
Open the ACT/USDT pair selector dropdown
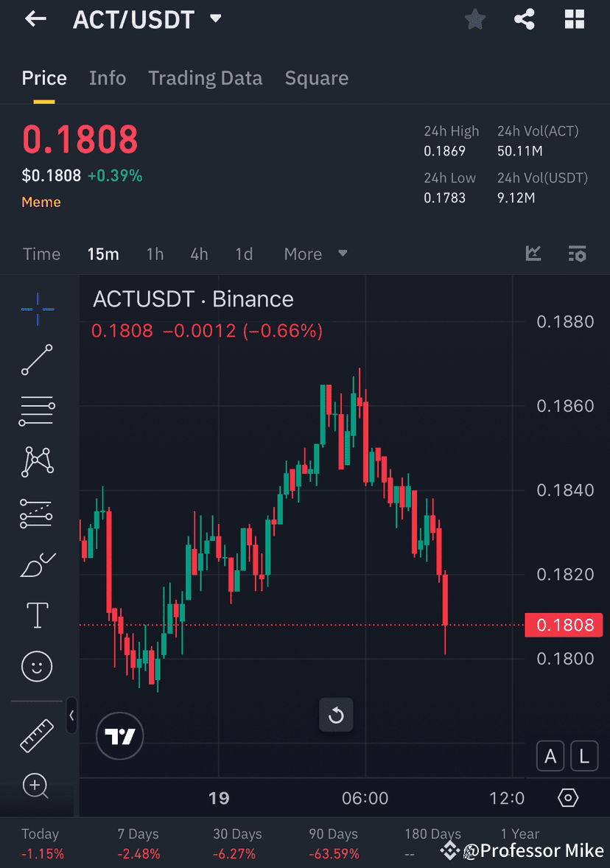(x=214, y=19)
